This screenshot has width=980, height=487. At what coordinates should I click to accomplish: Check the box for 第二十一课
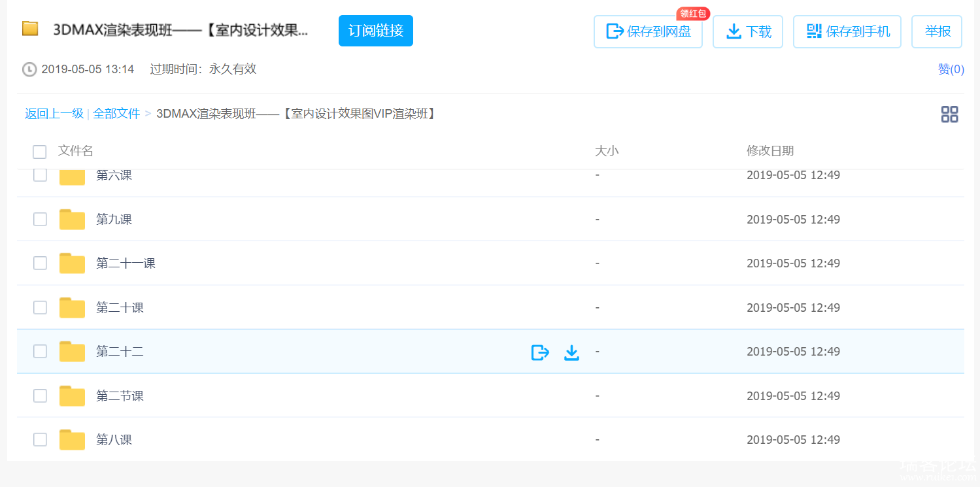pyautogui.click(x=40, y=263)
